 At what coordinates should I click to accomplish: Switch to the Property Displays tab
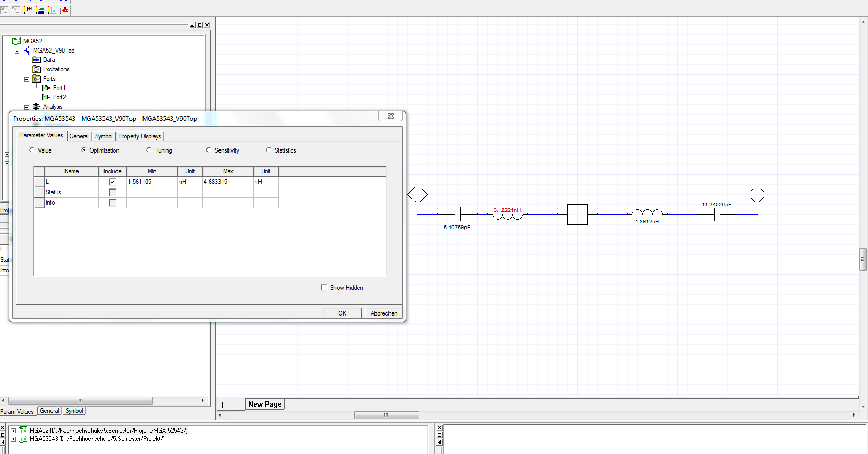coord(140,136)
